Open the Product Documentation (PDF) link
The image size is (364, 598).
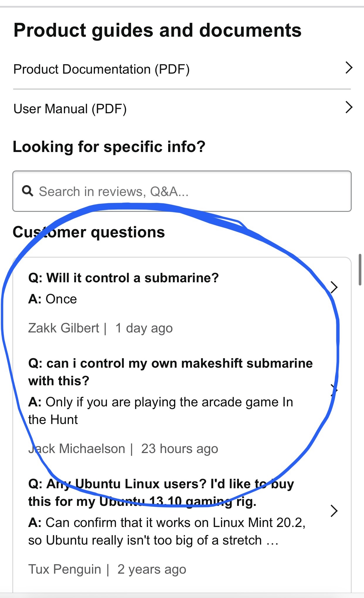[x=101, y=70]
